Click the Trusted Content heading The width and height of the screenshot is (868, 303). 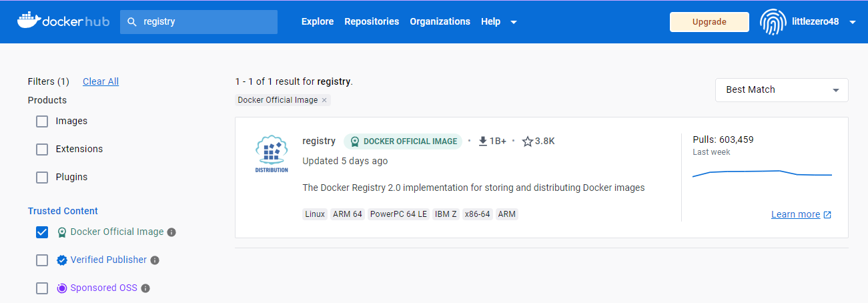coord(63,211)
